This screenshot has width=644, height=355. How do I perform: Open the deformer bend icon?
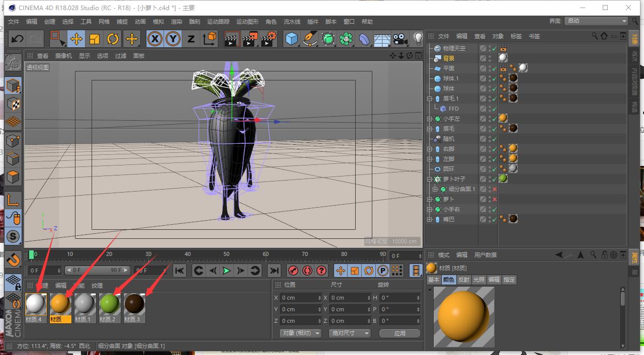[364, 39]
